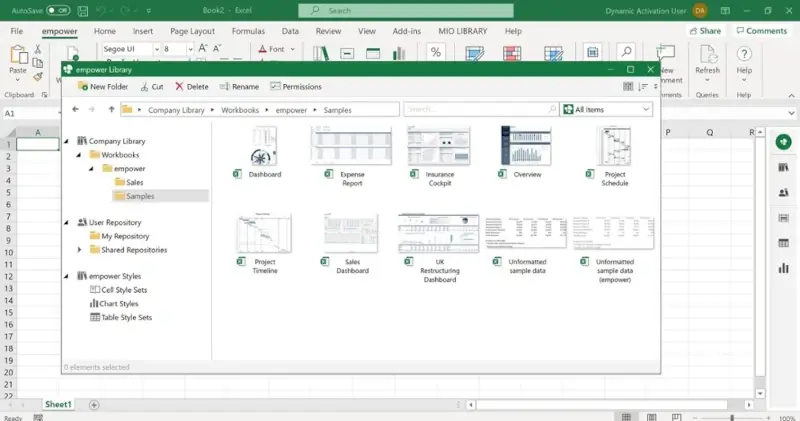Screen dimensions: 800x421
Task: Open the chart icon in right sidebar
Action: [783, 268]
